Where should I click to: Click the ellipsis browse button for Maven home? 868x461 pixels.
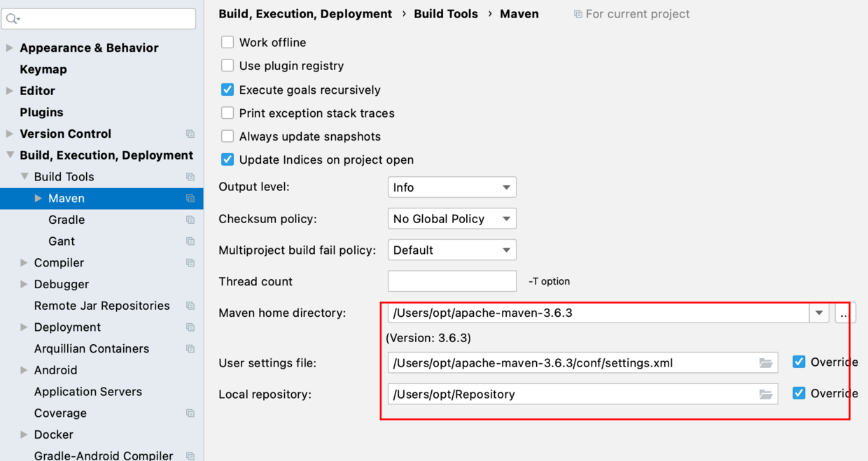[845, 313]
